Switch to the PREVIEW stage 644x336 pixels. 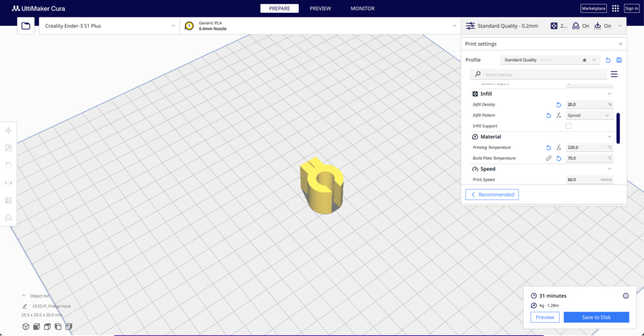click(x=320, y=8)
